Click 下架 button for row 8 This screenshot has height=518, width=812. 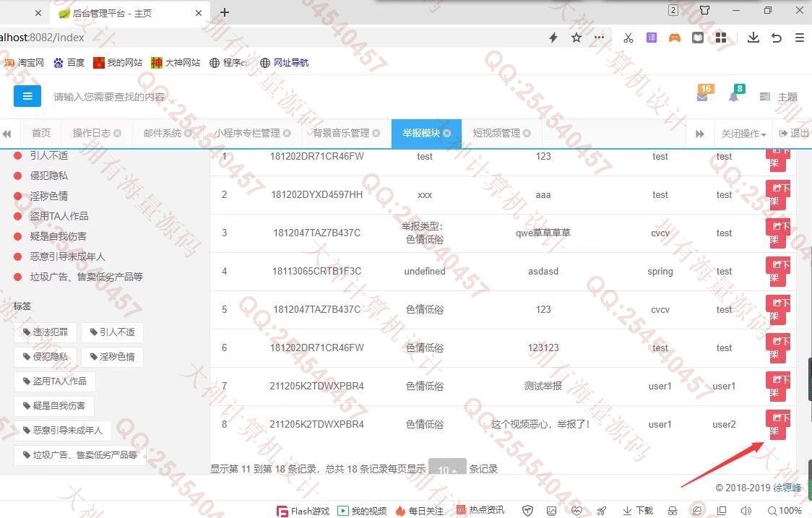(x=778, y=425)
